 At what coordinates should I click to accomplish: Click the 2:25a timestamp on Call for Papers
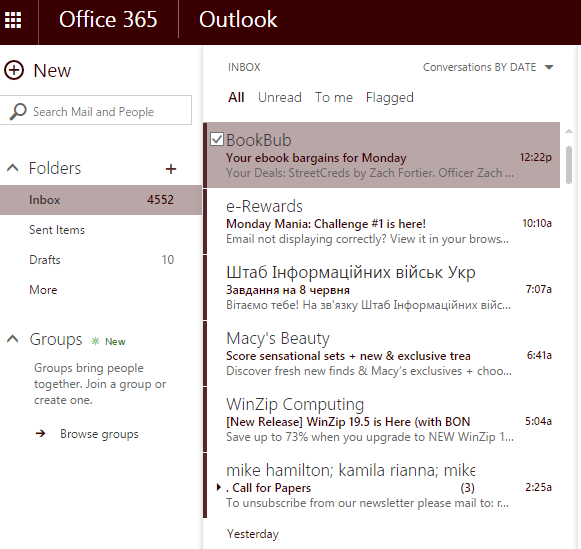tap(538, 487)
